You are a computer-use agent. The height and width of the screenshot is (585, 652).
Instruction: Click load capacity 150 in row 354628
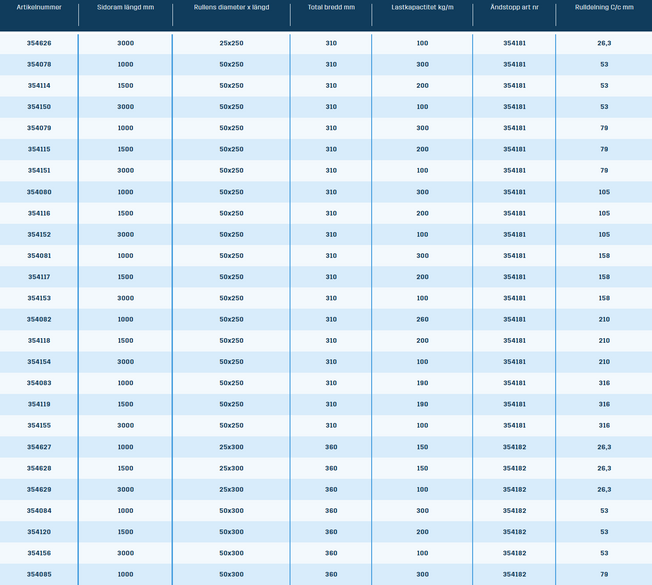pyautogui.click(x=422, y=468)
